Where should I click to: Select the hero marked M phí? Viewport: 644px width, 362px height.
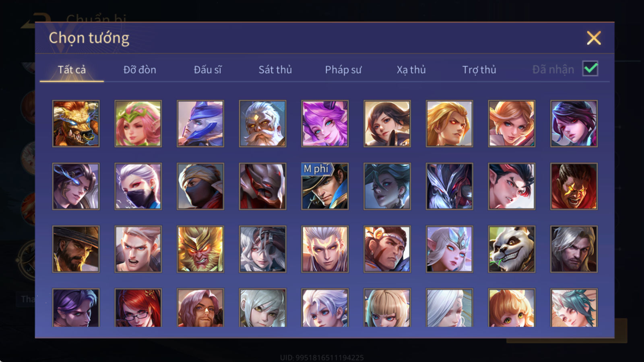coord(325,186)
